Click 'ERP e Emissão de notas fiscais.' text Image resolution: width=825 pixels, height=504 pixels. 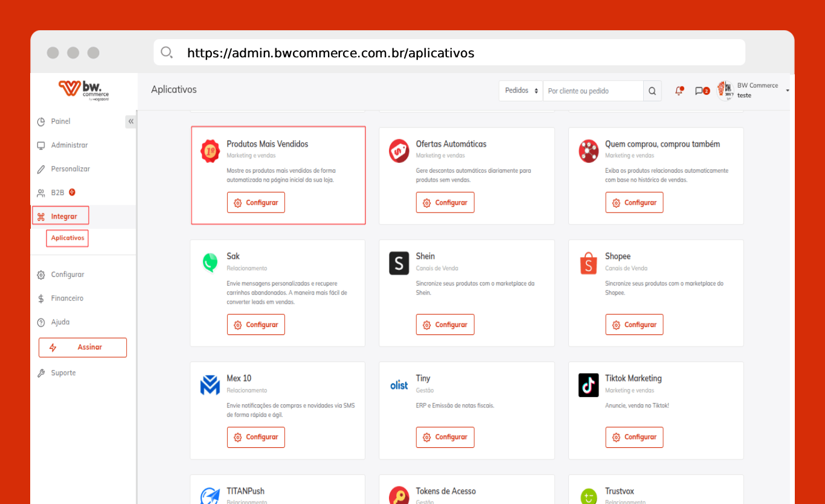tap(455, 406)
